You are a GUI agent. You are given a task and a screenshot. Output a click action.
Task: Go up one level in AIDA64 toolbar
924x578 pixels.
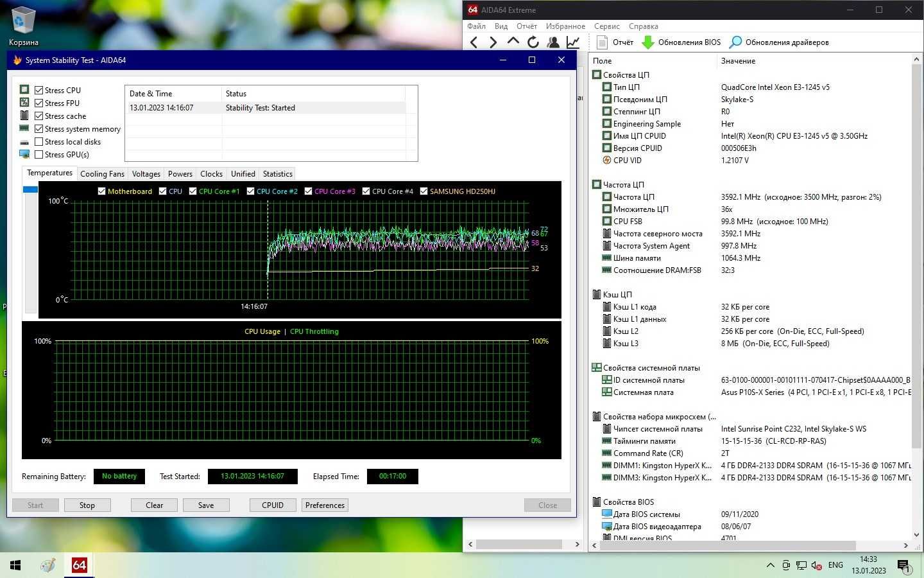pyautogui.click(x=513, y=42)
